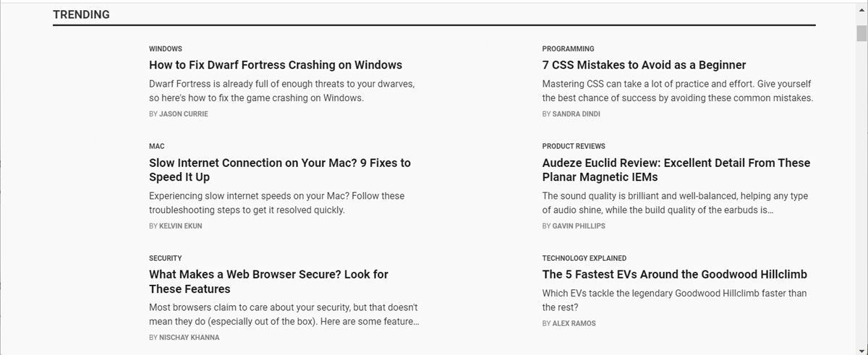Viewport: 868px width, 355px height.
Task: Open the 5 Fastest EVs Goodwood article
Action: tap(674, 275)
